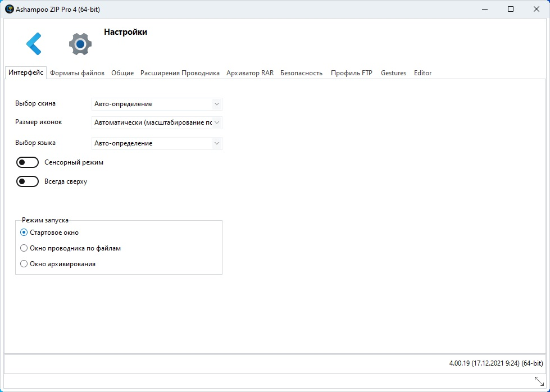
Task: Open the Выбор языка dropdown
Action: pyautogui.click(x=157, y=143)
